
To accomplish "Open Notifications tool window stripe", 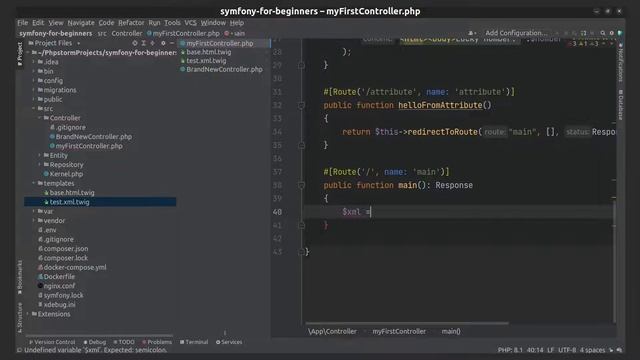I will (620, 62).
